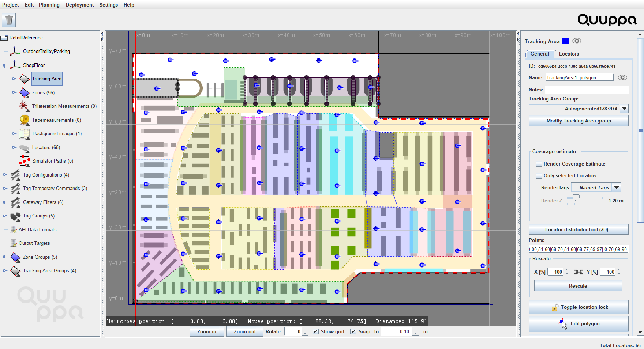Click the X [%] stepper up arrow
644x349 pixels.
[567, 270]
